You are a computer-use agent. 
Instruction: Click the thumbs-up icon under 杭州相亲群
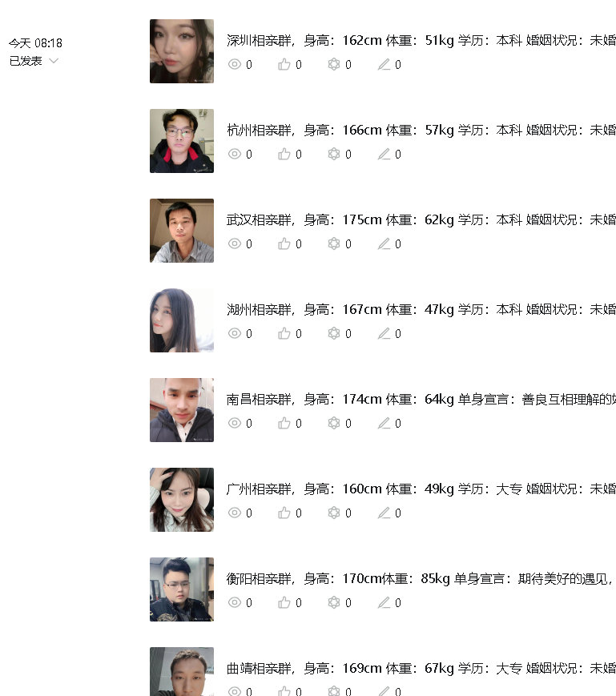pyautogui.click(x=284, y=154)
